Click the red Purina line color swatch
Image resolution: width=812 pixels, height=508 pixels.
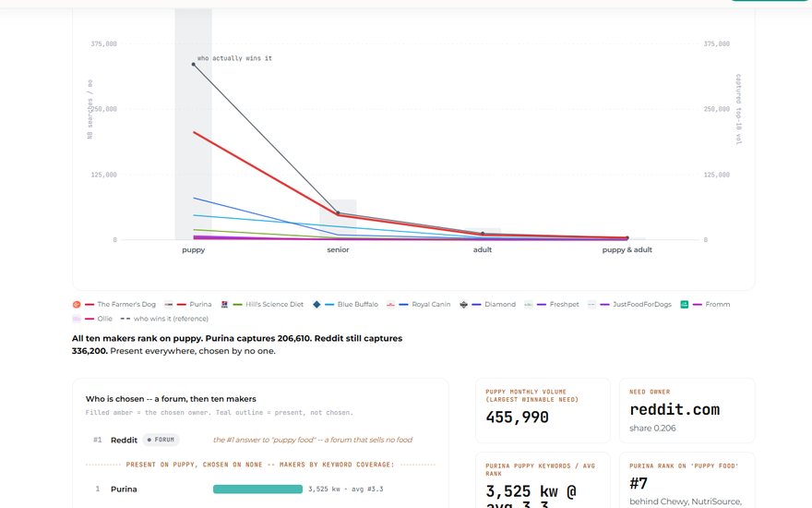181,304
